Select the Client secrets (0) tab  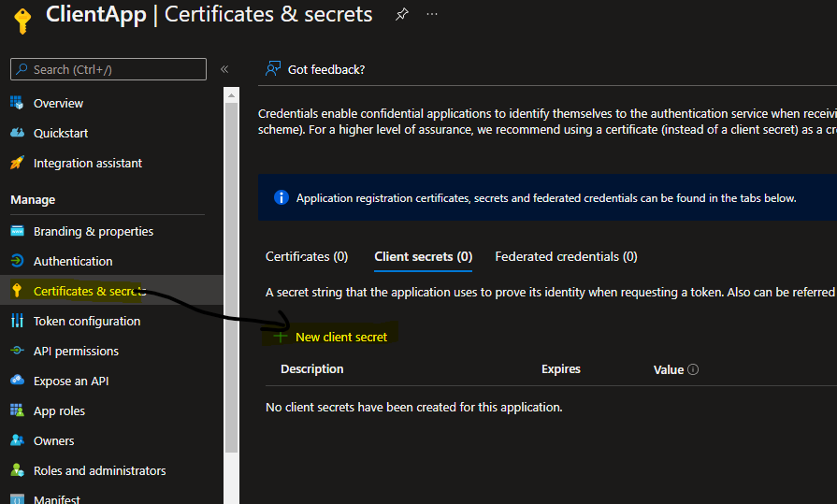(x=423, y=256)
